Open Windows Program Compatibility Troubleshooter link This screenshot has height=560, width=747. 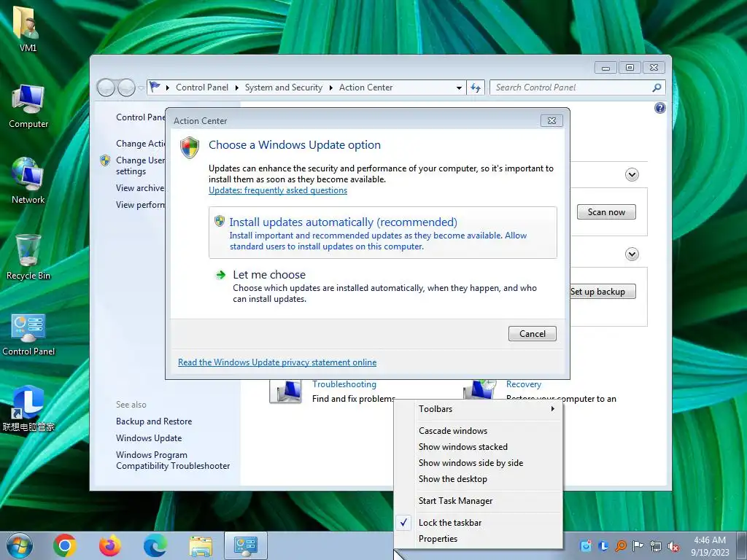173,461
